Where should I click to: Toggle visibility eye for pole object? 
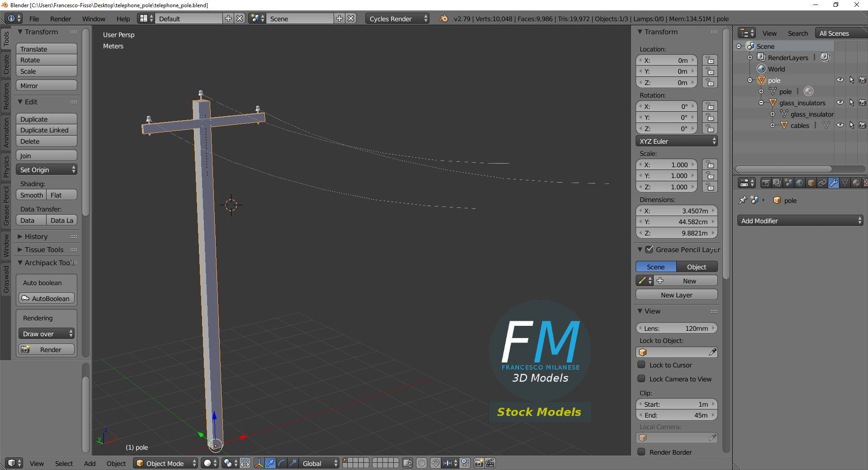click(x=840, y=80)
